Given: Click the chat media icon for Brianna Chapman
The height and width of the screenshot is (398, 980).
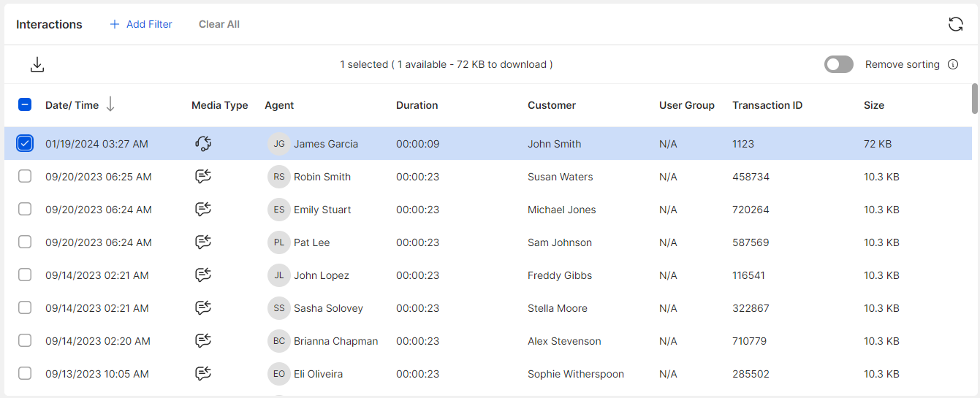Looking at the screenshot, I should 203,341.
